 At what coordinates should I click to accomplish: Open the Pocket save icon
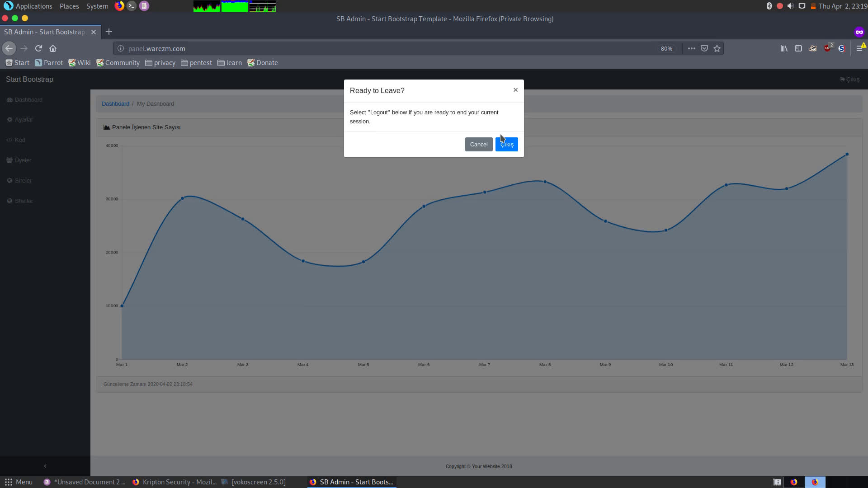coord(704,48)
